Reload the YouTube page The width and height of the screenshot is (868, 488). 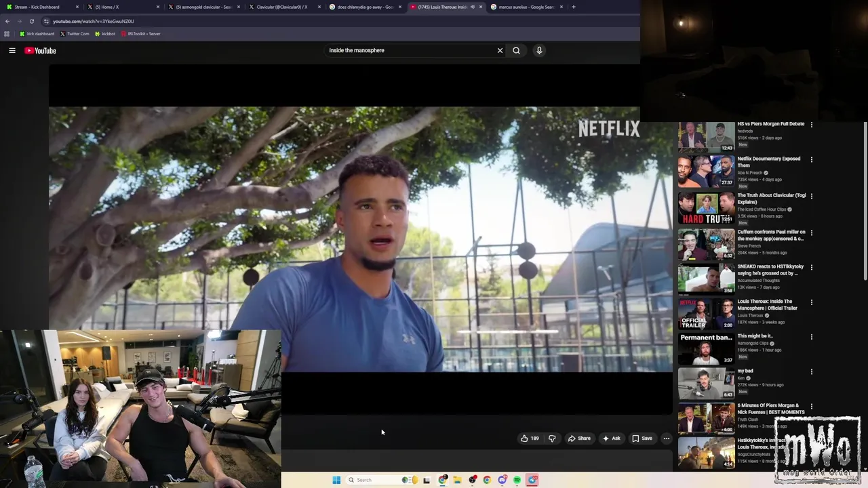coord(31,21)
